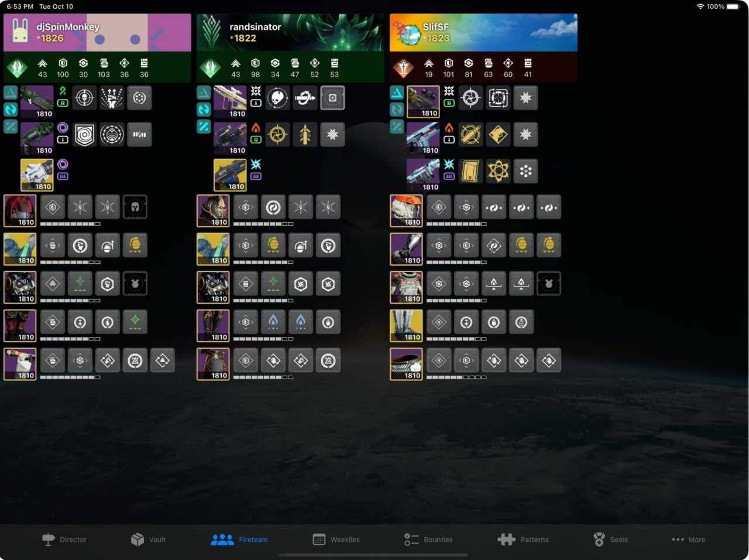Viewport: 749px width, 560px height.
Task: Select outlined-square mod on randsinator's first weapon
Action: [x=332, y=98]
